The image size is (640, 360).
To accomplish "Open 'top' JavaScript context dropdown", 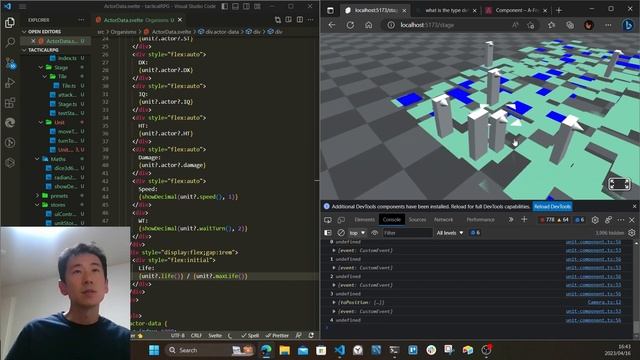I will tap(357, 233).
